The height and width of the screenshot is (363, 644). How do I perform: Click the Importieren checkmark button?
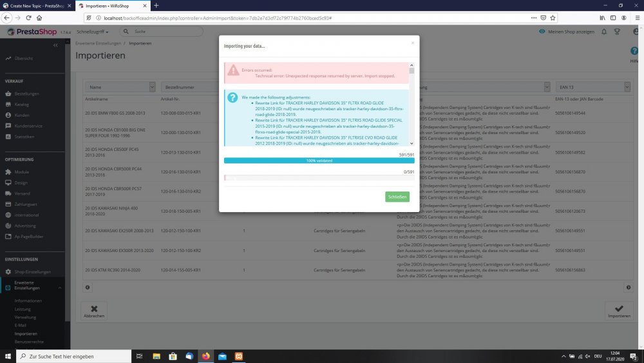click(x=619, y=311)
